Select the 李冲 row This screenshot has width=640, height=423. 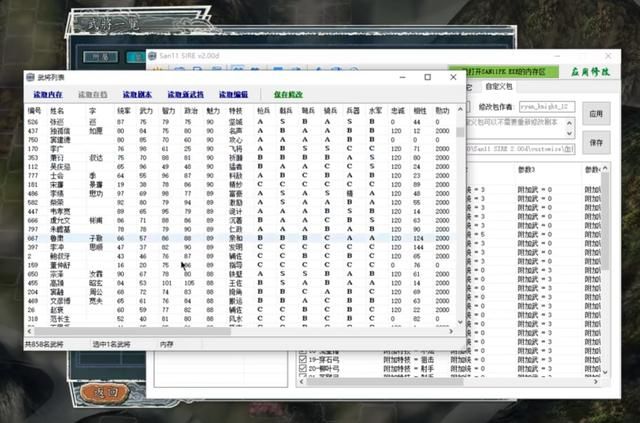pyautogui.click(x=240, y=247)
